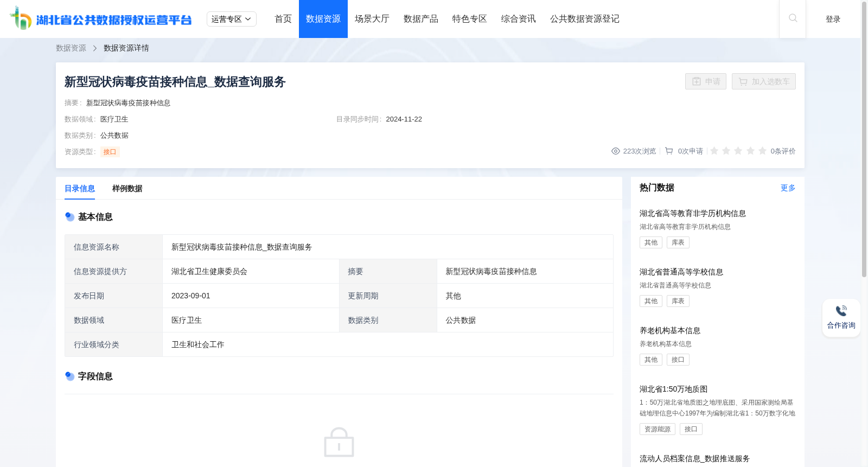This screenshot has width=868, height=467.
Task: Click 湖北省卫生健康委员会 provider cell
Action: tap(251, 271)
